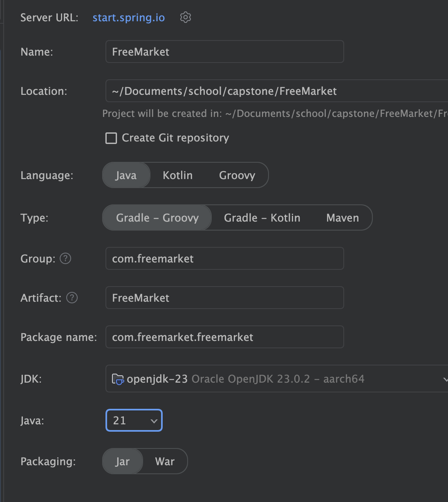Choose Java language option
This screenshot has height=502, width=448.
tap(126, 175)
